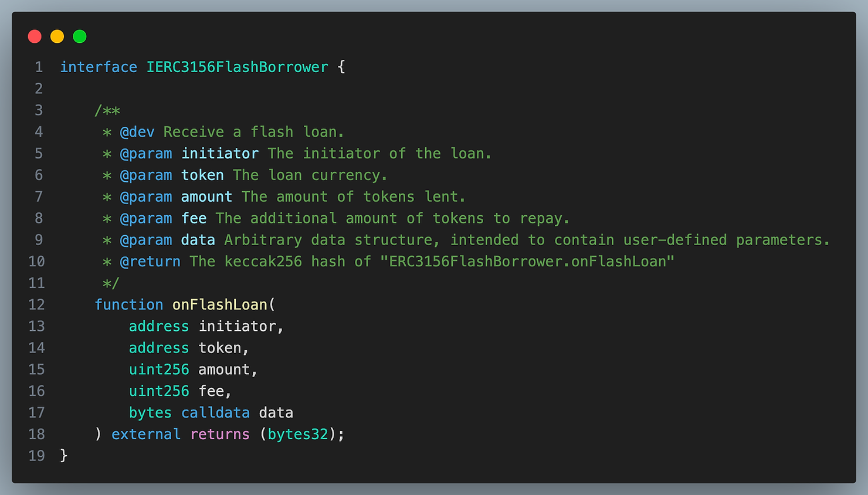Click the 'external' keyword

pyautogui.click(x=146, y=435)
